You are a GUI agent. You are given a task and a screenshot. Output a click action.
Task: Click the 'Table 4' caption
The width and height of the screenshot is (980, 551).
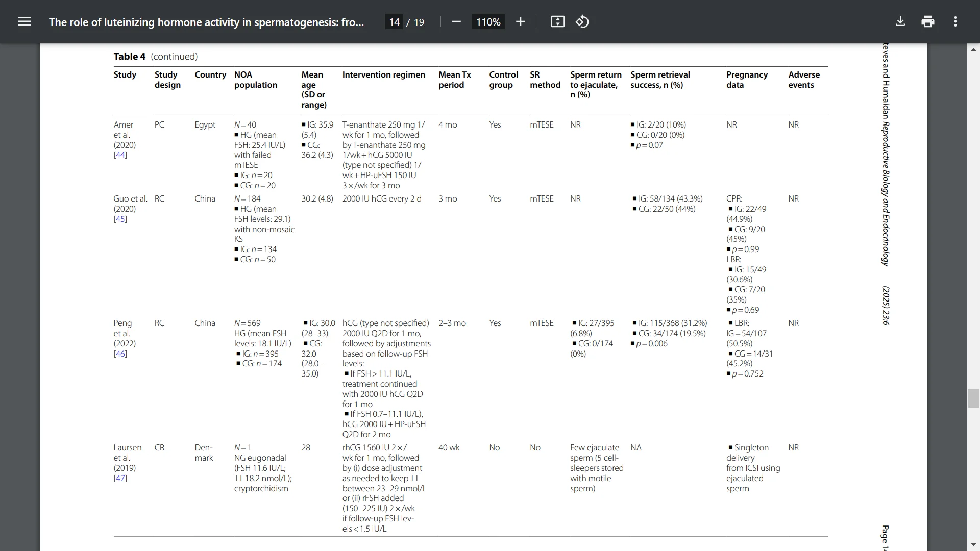[129, 57]
